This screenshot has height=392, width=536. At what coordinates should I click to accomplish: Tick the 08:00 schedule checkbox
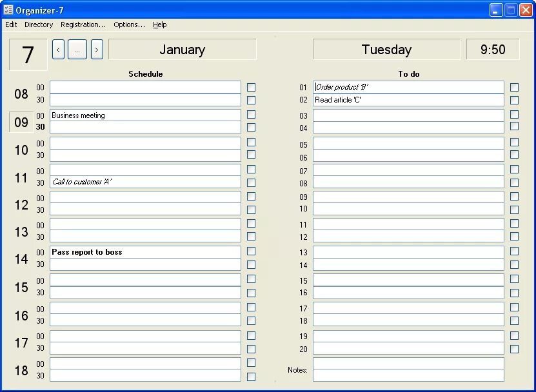pos(252,87)
